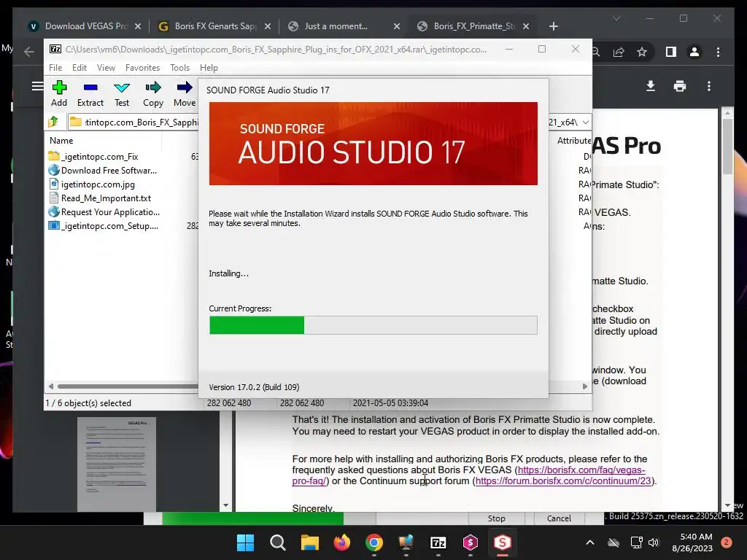The width and height of the screenshot is (747, 560).
Task: Click the PDF page thumbnail preview
Action: [x=117, y=463]
